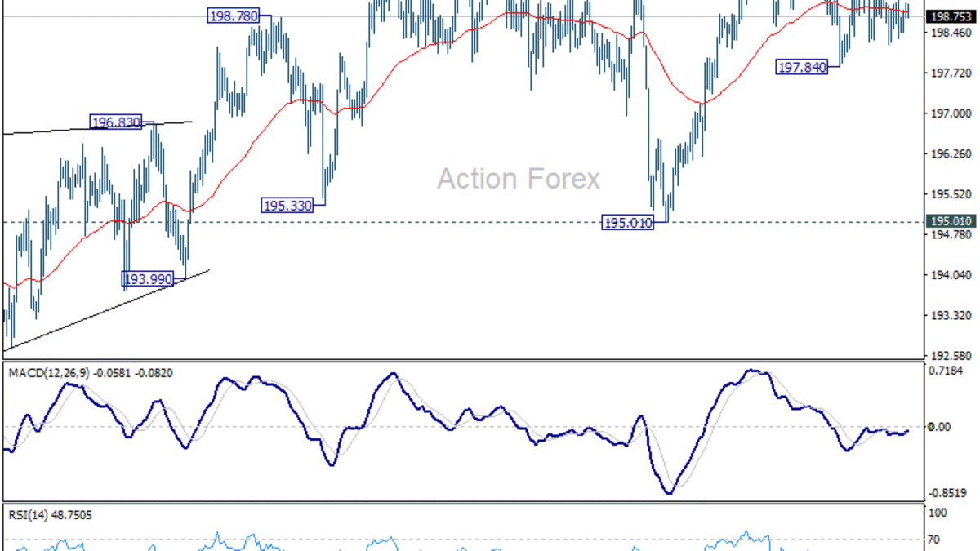Click the 195.010 support price tag
980x551 pixels.
626,222
